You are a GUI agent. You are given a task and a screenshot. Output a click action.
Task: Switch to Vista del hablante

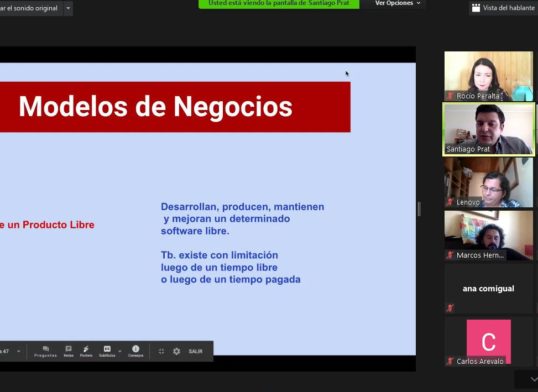tap(503, 8)
